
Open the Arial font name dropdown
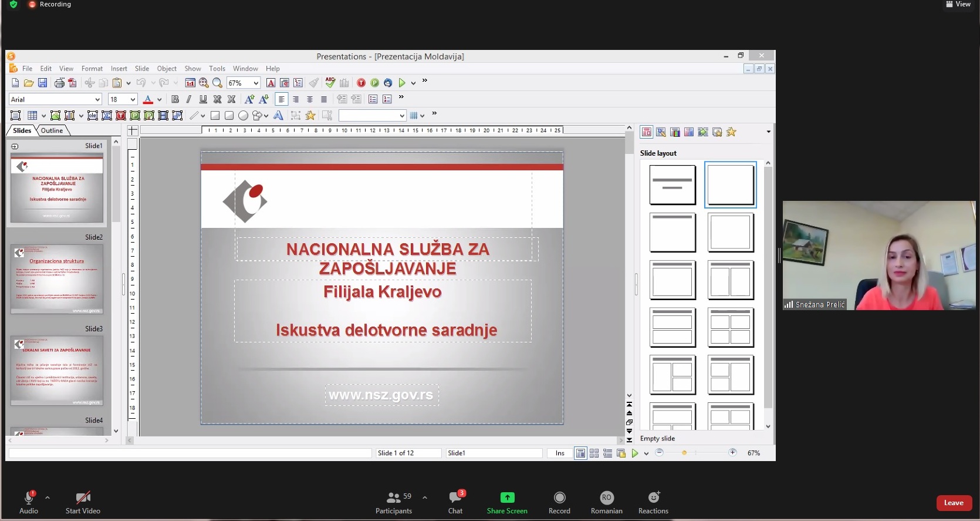pos(97,99)
